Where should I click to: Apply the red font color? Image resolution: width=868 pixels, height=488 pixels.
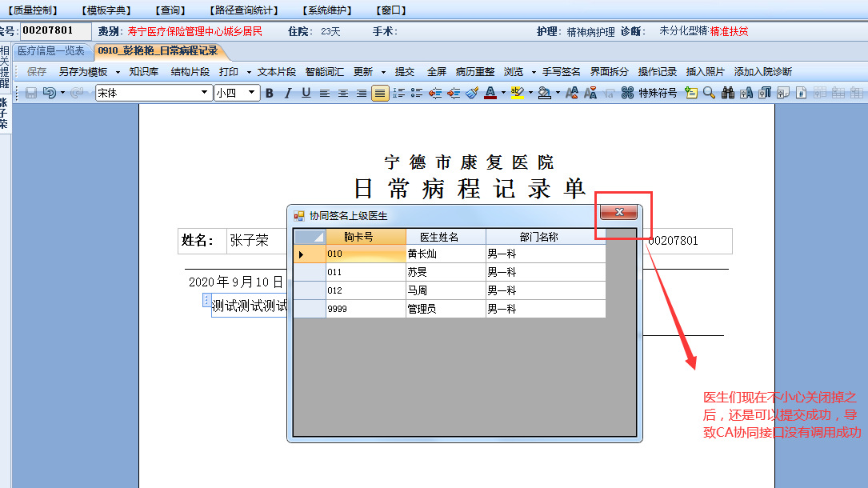coord(490,93)
